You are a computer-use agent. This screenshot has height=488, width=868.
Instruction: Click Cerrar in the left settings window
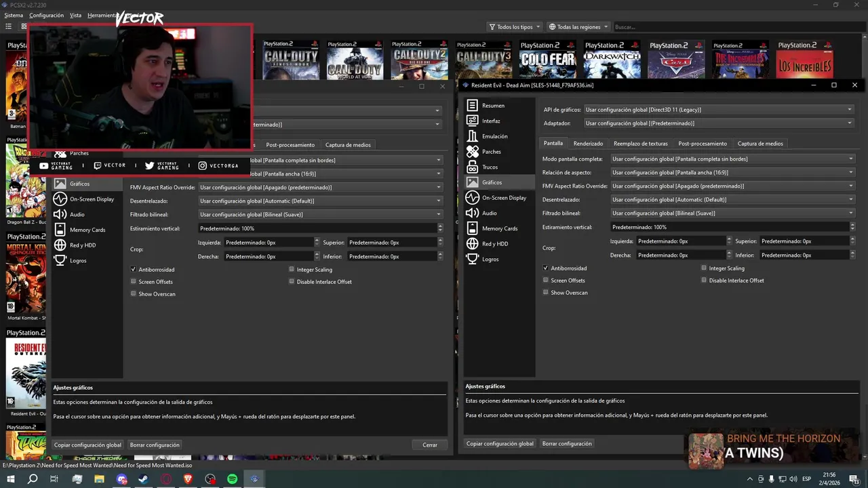(x=430, y=445)
